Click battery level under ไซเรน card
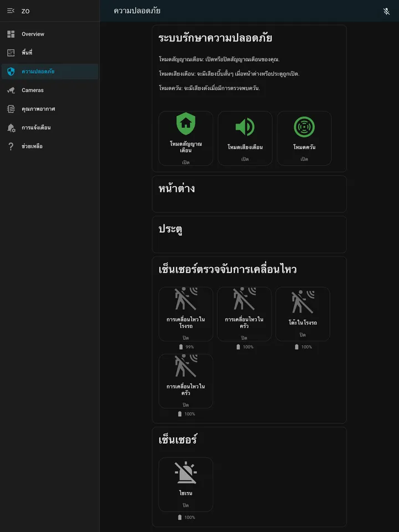The width and height of the screenshot is (399, 532). click(x=186, y=518)
